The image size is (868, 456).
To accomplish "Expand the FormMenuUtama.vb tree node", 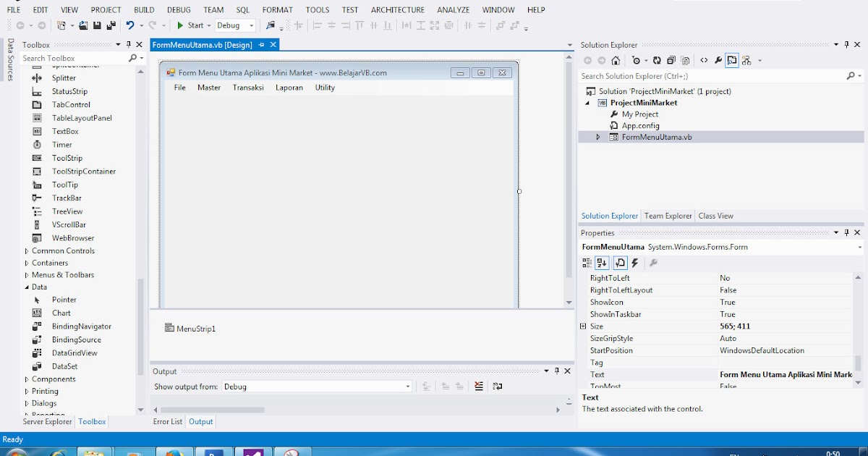I will point(597,136).
